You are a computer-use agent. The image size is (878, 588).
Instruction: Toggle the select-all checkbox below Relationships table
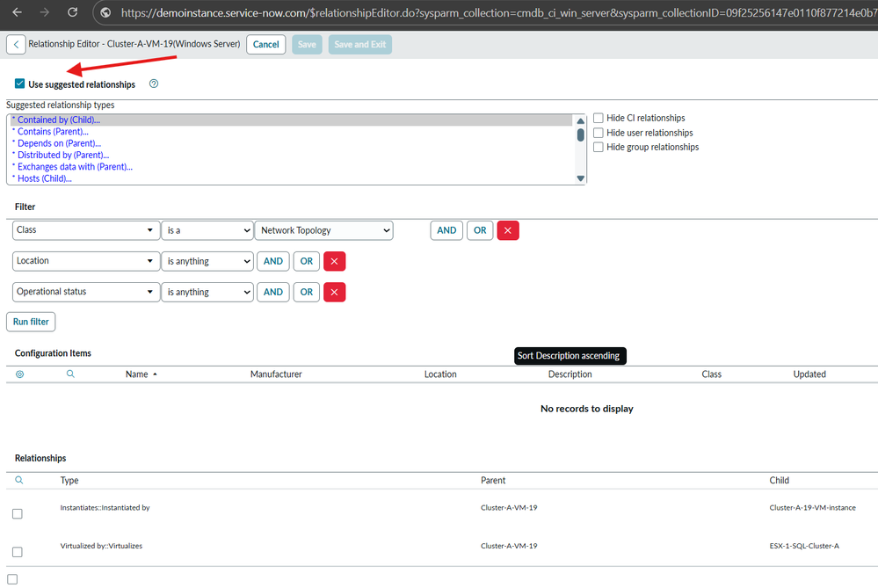pos(12,579)
